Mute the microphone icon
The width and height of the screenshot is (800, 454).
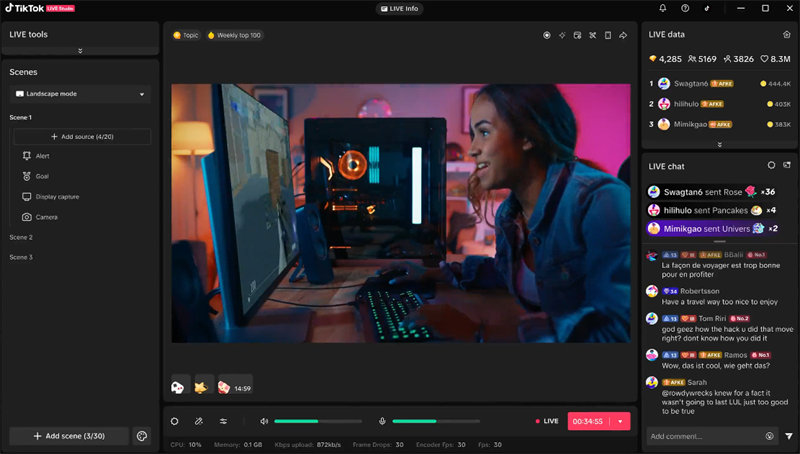[x=382, y=421]
